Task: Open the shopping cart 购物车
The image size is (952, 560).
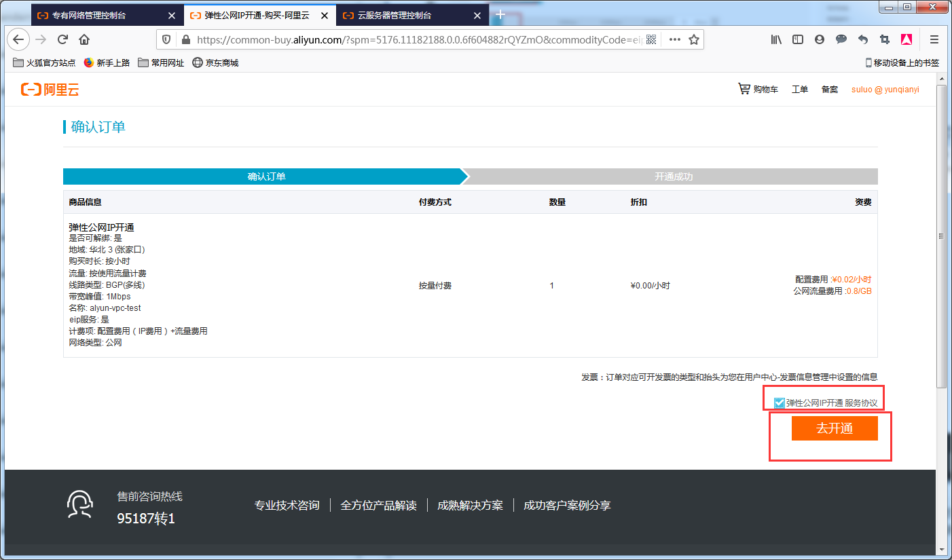Action: (x=758, y=89)
